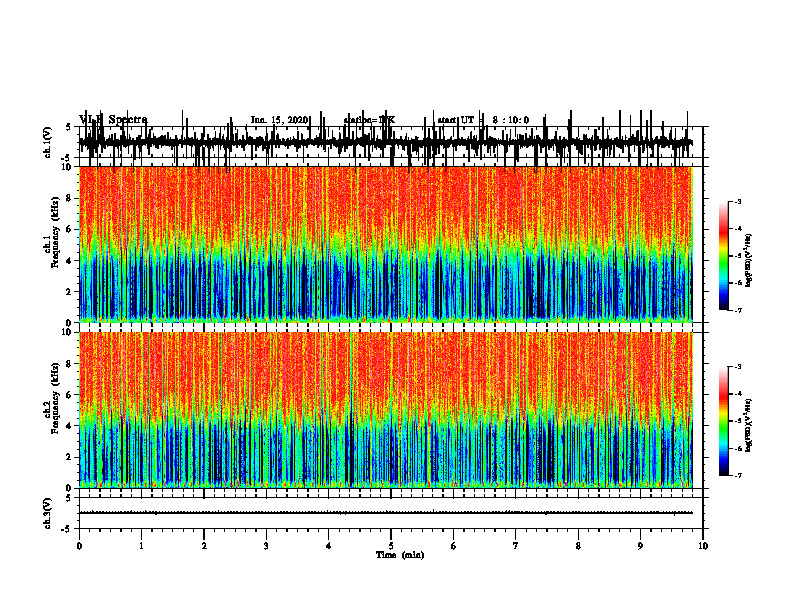This screenshot has width=792, height=612.
Task: Click the 'ch.2 Frequency (kHz)' axis label
Action: click(x=52, y=399)
